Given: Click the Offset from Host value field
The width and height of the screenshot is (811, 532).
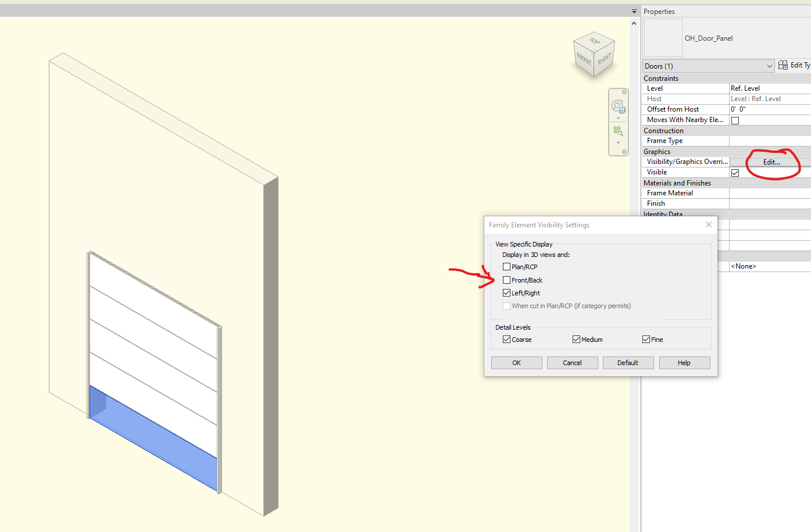Looking at the screenshot, I should 770,109.
